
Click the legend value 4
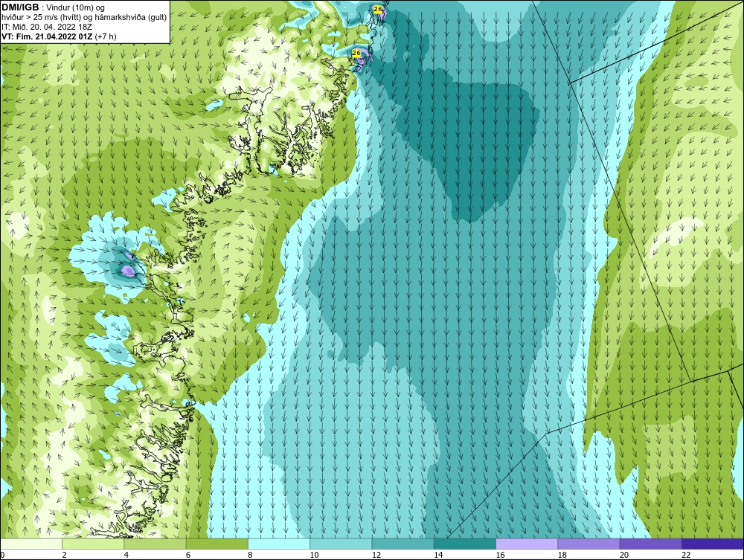126,556
